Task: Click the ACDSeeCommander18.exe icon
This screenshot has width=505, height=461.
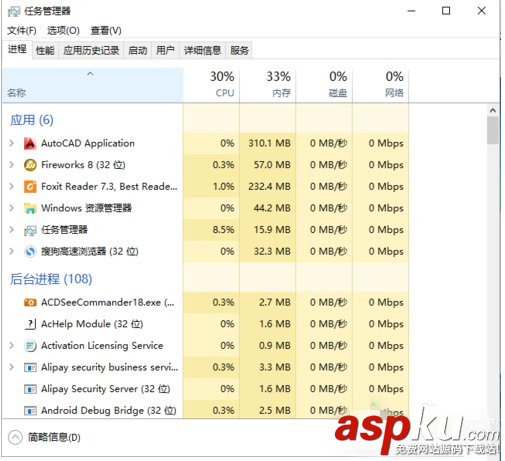Action: (x=30, y=302)
